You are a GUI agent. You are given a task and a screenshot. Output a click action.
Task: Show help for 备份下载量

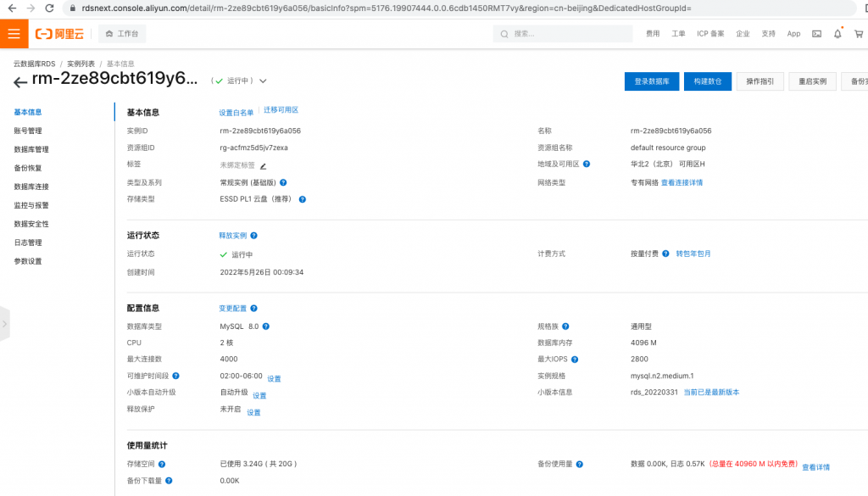coord(169,481)
